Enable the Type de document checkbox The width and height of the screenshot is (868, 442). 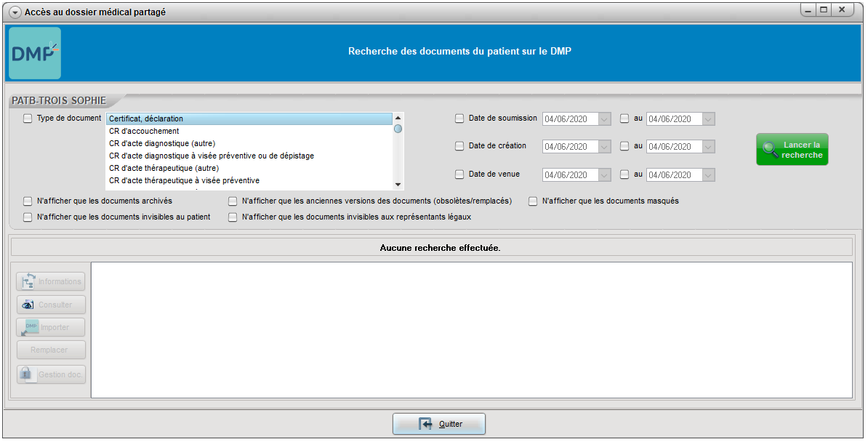[x=28, y=118]
